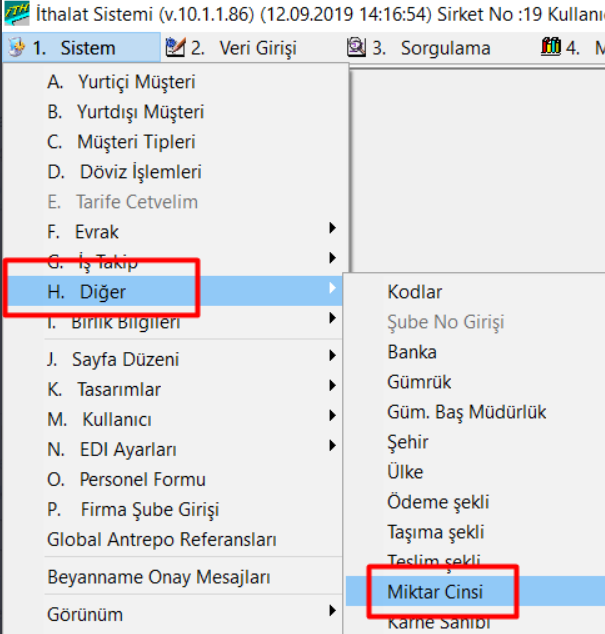Click the Sorgulama menu icon
The height and width of the screenshot is (634, 605).
pos(356,47)
